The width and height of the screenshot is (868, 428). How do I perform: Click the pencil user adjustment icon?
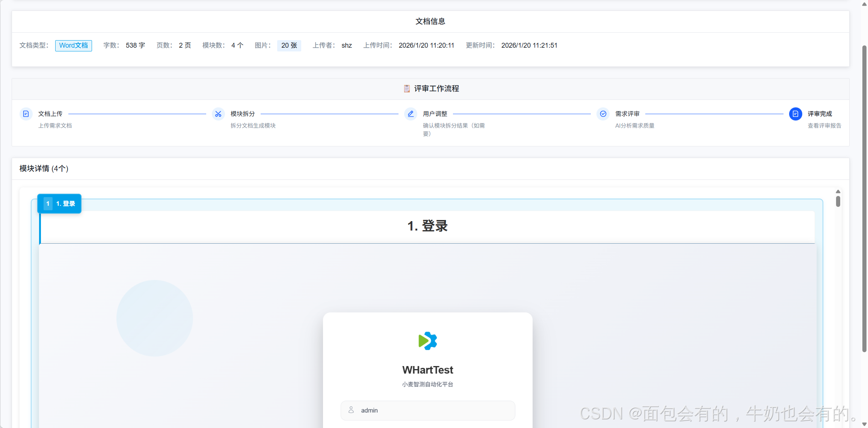coord(411,114)
